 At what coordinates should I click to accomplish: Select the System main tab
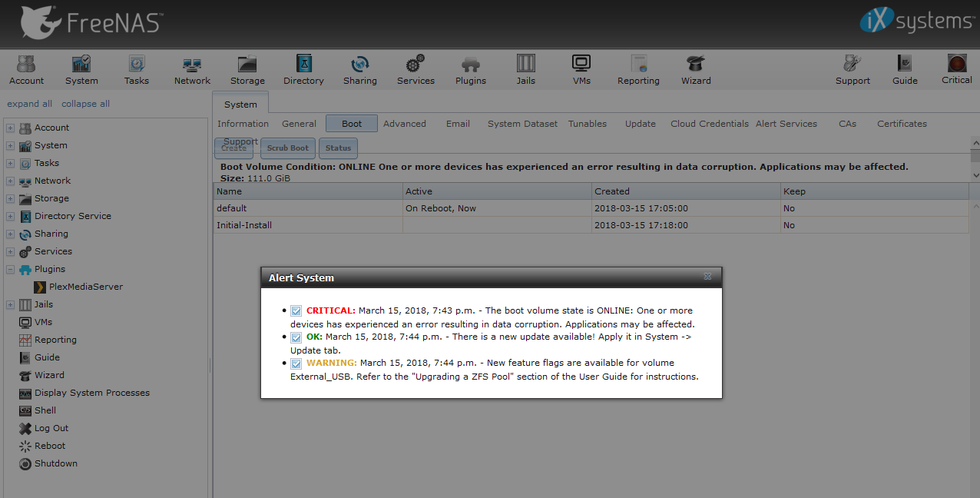[x=240, y=105]
